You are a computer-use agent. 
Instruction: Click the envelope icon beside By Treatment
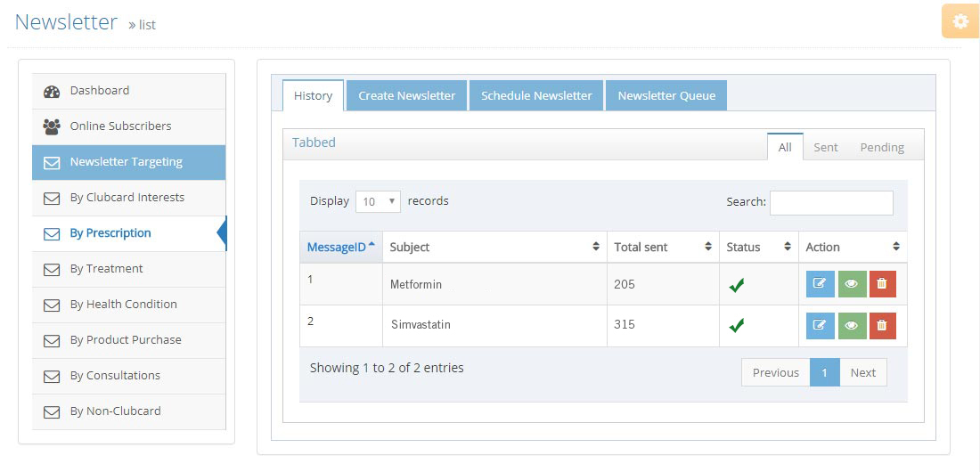click(x=52, y=269)
